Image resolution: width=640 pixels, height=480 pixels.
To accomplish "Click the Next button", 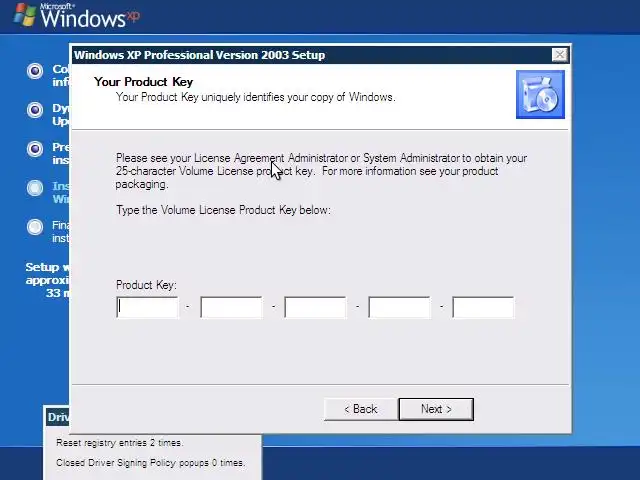I will [x=436, y=409].
